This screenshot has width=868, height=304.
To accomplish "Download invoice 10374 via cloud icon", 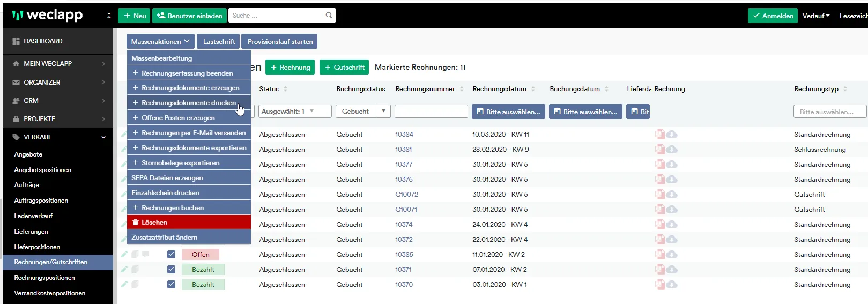I will (x=672, y=225).
